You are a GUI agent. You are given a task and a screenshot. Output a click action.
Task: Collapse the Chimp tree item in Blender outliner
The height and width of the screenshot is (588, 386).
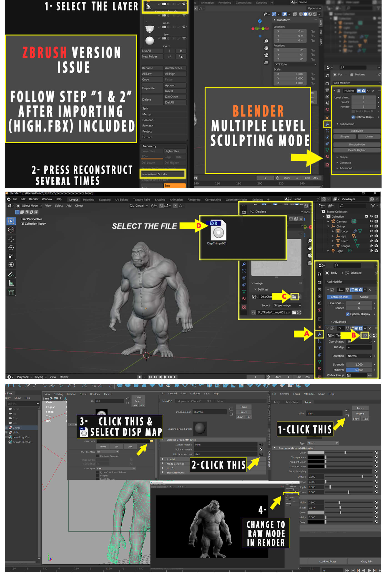(x=328, y=226)
